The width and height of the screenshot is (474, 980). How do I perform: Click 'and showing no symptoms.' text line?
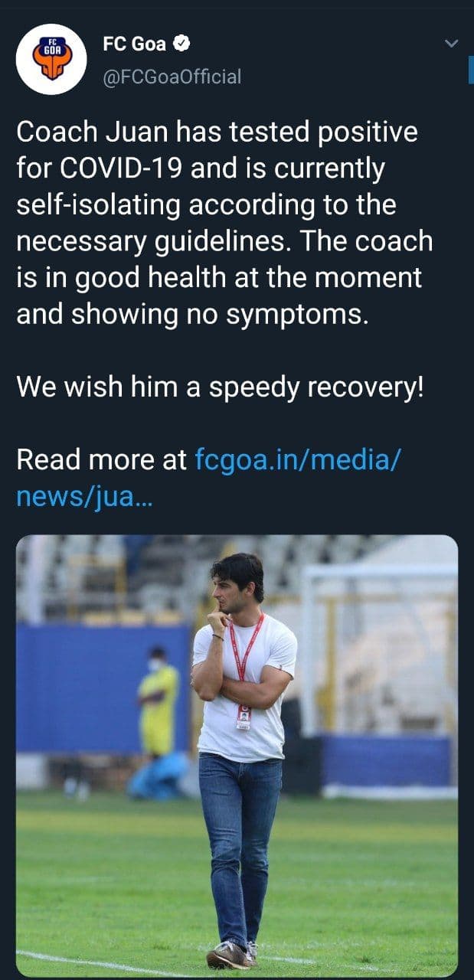pos(192,314)
